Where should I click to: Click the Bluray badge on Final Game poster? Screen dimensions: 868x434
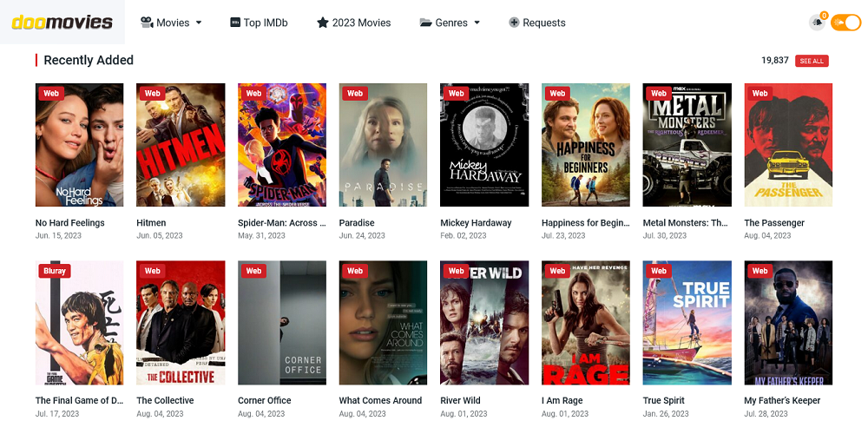click(x=54, y=271)
